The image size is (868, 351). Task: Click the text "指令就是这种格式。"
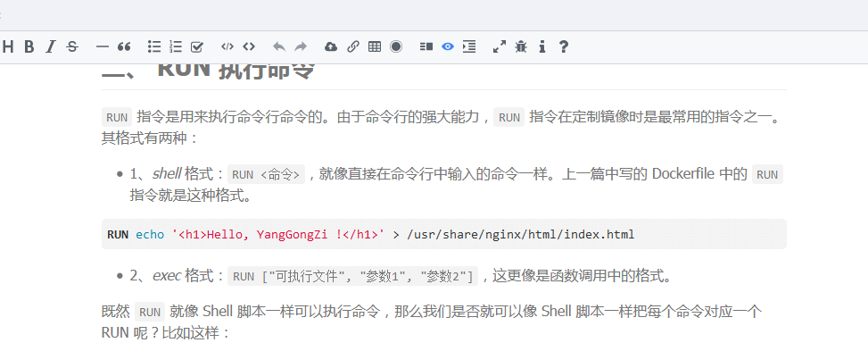point(191,196)
